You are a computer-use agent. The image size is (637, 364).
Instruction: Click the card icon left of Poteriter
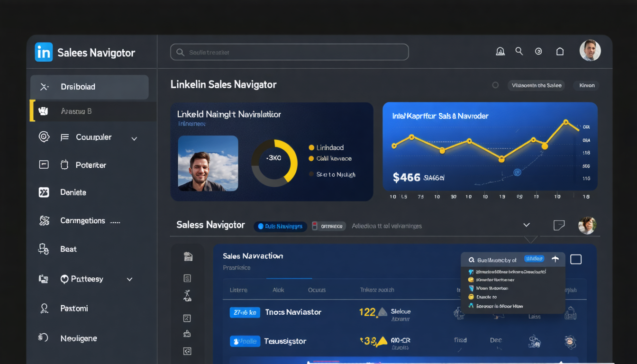pos(44,164)
